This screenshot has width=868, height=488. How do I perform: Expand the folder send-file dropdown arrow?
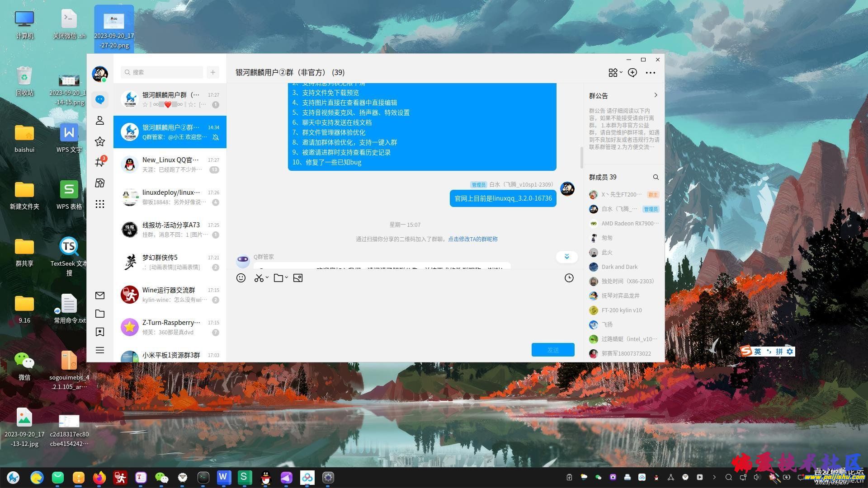(287, 278)
